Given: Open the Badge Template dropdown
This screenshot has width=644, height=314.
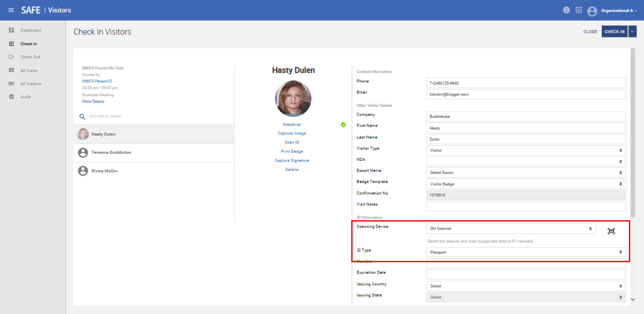Looking at the screenshot, I should click(x=526, y=184).
